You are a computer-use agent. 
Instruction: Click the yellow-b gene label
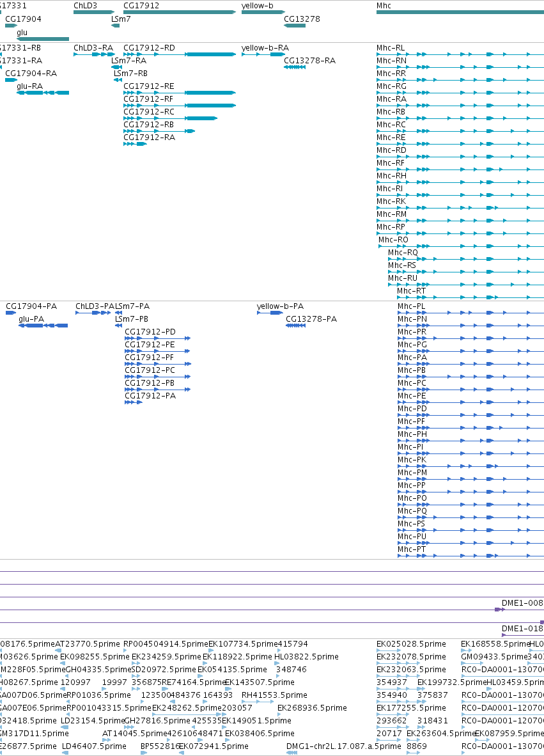coord(258,6)
